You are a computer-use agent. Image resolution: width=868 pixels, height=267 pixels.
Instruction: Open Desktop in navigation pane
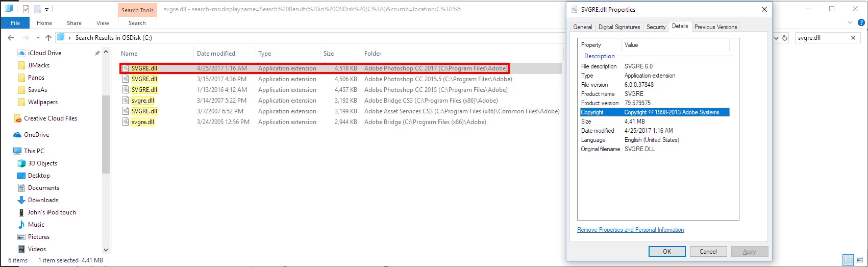click(x=39, y=176)
